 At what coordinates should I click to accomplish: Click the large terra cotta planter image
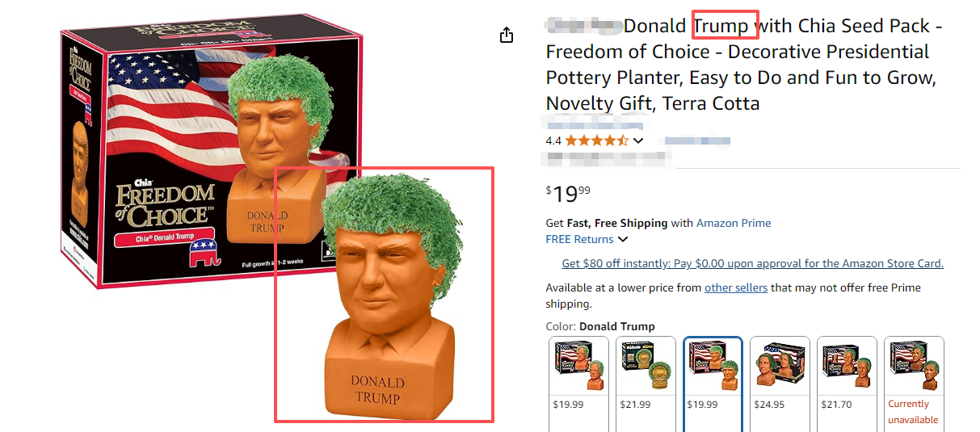(385, 295)
